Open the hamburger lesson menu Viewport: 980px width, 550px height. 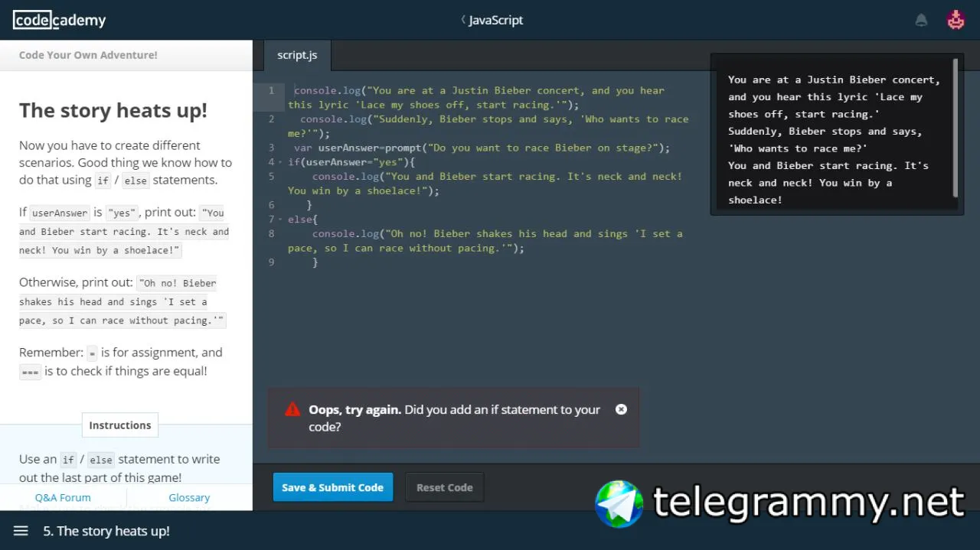(x=21, y=531)
